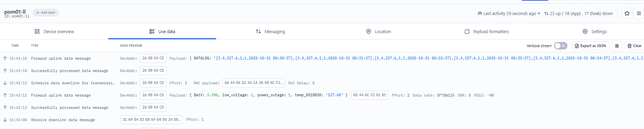Click the downlink arrow icon at 15:43:00
The height and width of the screenshot is (129, 644).
tap(5, 120)
